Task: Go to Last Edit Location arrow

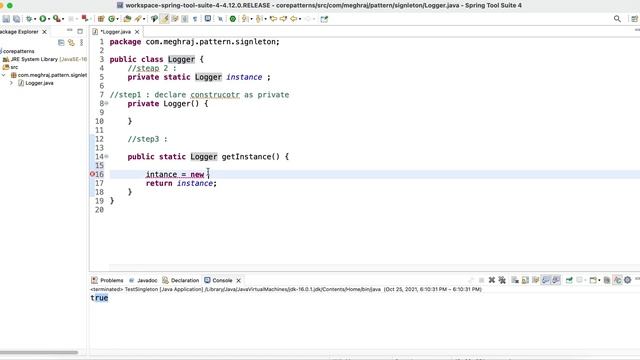Action: [273, 19]
